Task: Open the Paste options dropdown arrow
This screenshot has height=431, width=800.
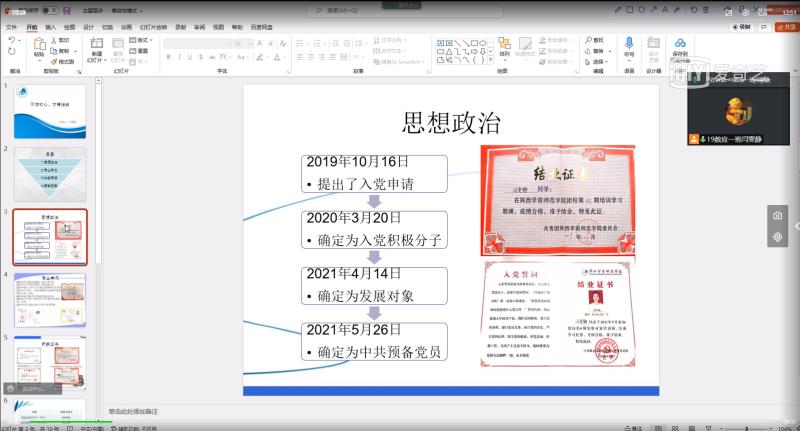Action: pos(39,61)
